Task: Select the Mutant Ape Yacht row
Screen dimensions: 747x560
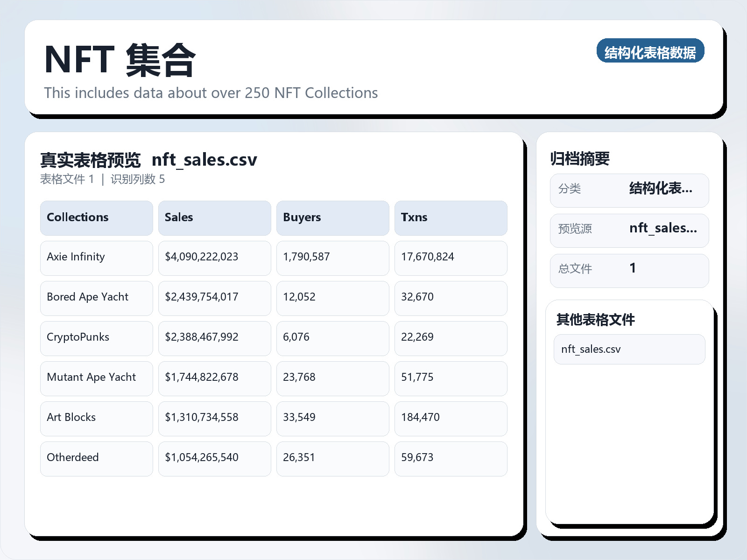Action: (96, 378)
